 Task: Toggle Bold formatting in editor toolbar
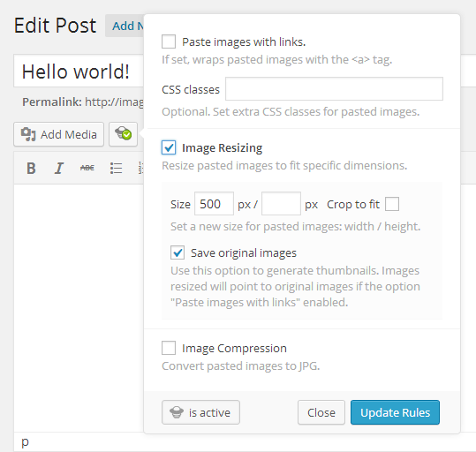pyautogui.click(x=31, y=168)
